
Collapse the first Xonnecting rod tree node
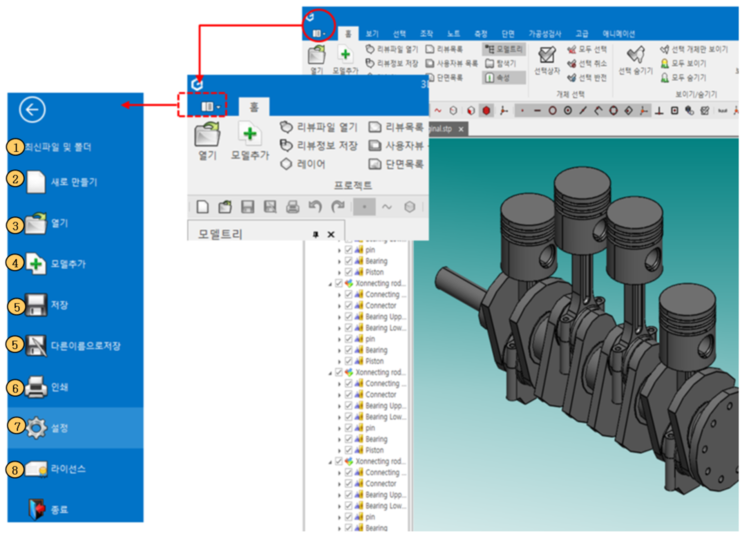tap(330, 284)
